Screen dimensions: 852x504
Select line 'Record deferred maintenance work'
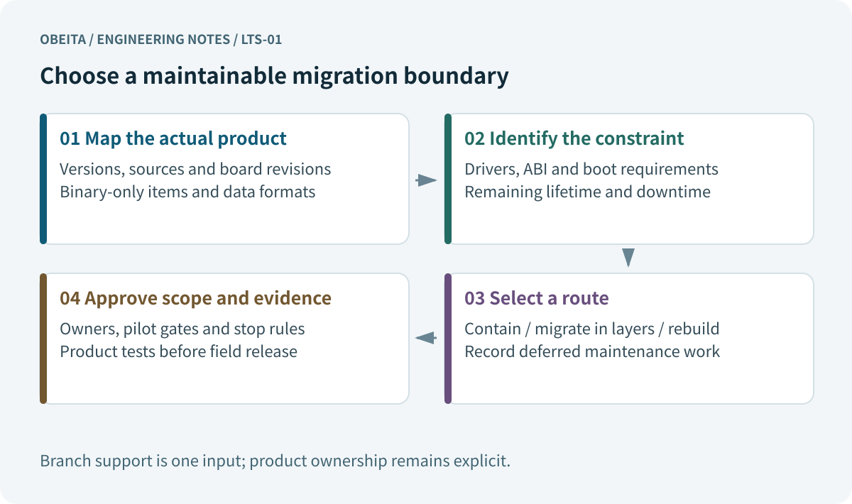click(x=592, y=351)
